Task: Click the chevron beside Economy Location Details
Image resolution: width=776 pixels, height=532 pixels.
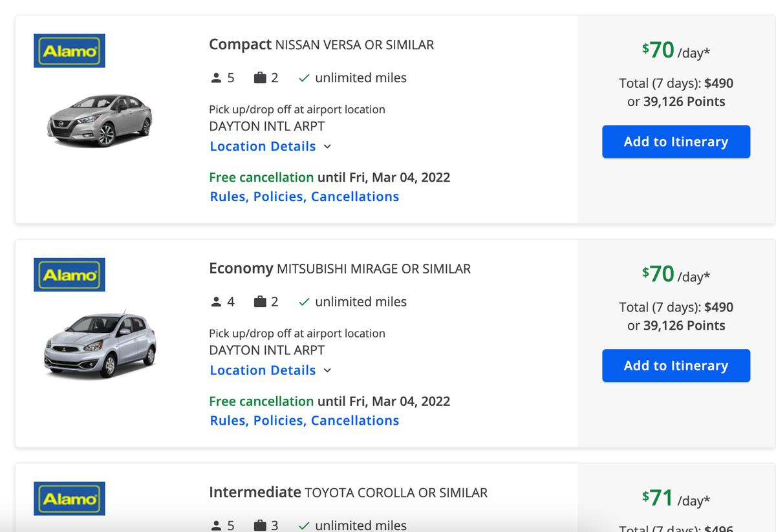Action: pos(327,370)
